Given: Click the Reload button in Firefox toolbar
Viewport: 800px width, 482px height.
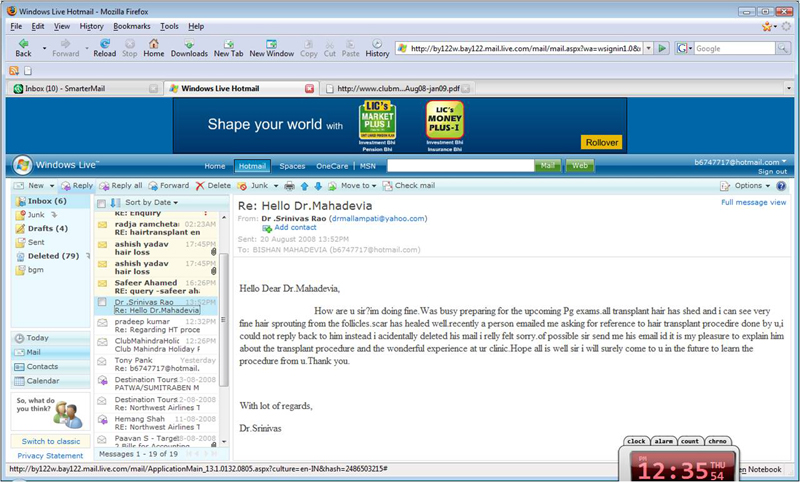Looking at the screenshot, I should pyautogui.click(x=104, y=47).
